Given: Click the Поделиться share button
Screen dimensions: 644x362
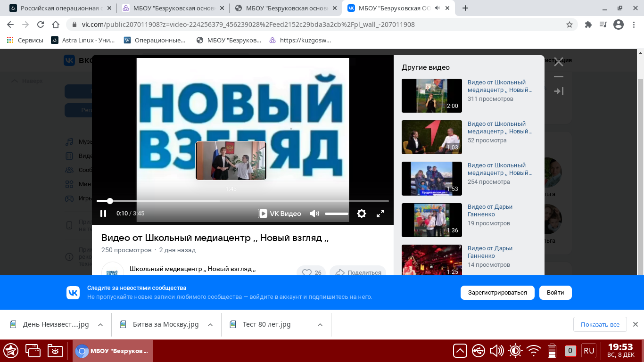Looking at the screenshot, I should [x=358, y=272].
